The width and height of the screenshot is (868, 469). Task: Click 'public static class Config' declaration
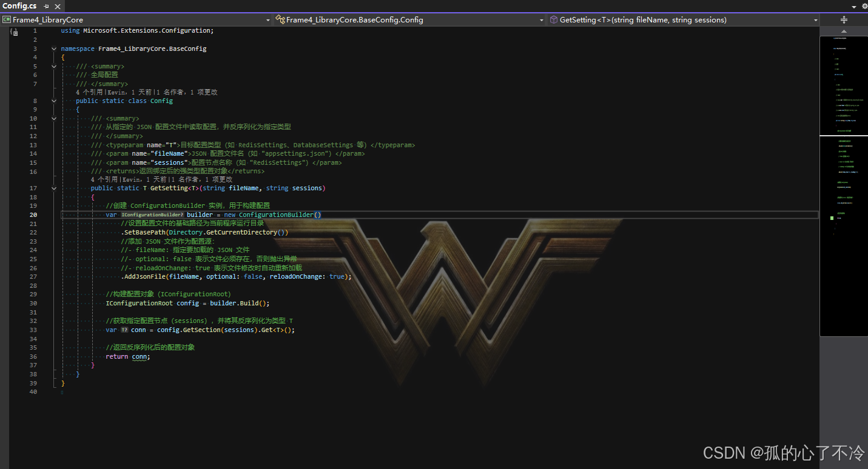point(124,101)
